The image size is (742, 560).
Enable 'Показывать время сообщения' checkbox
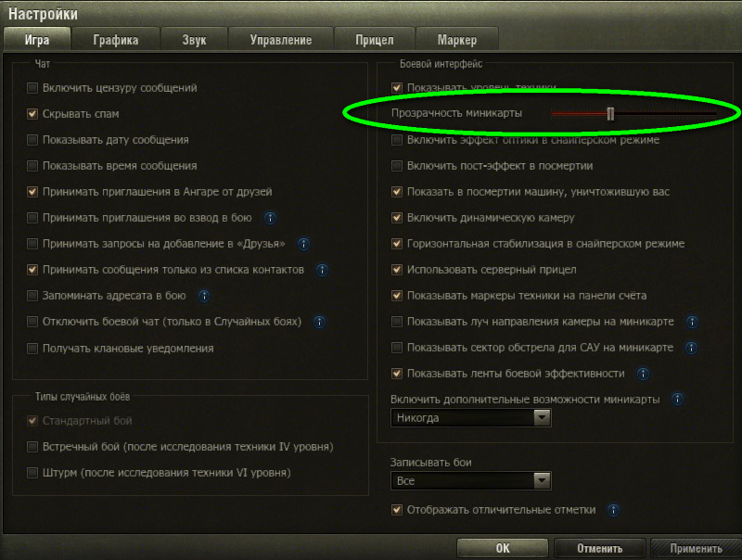32,166
